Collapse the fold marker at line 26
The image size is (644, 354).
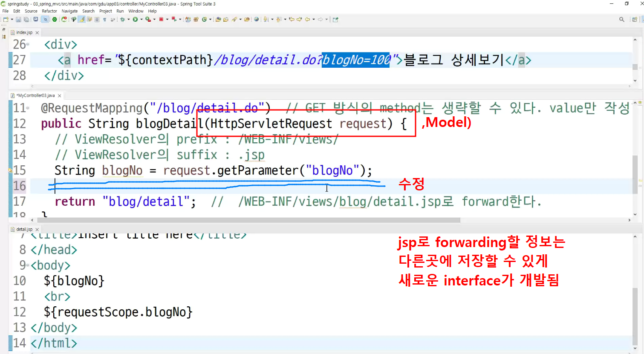point(28,44)
